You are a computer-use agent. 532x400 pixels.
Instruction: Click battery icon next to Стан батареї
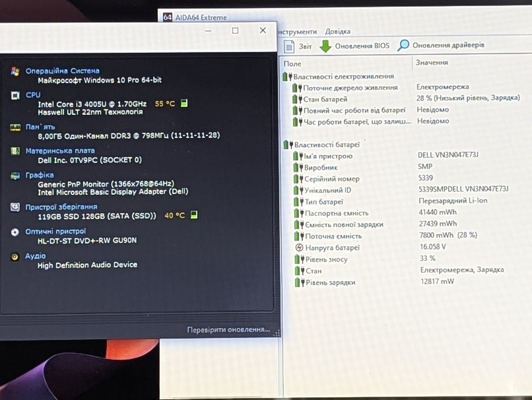(x=297, y=99)
